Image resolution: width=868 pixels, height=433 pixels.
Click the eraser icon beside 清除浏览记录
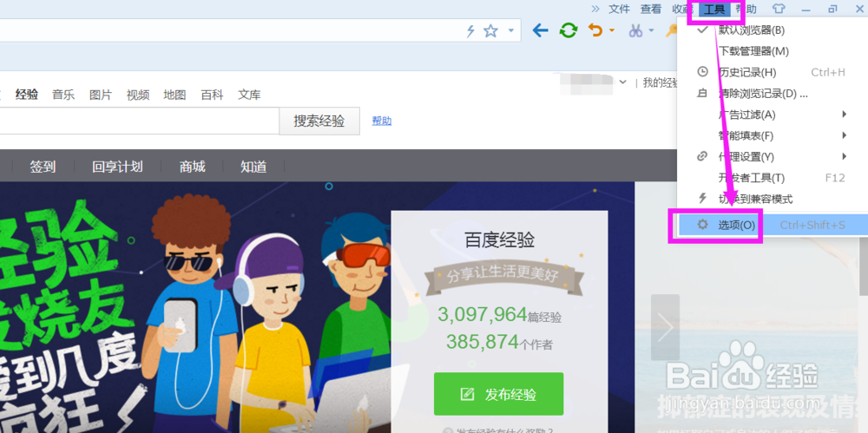click(x=702, y=94)
